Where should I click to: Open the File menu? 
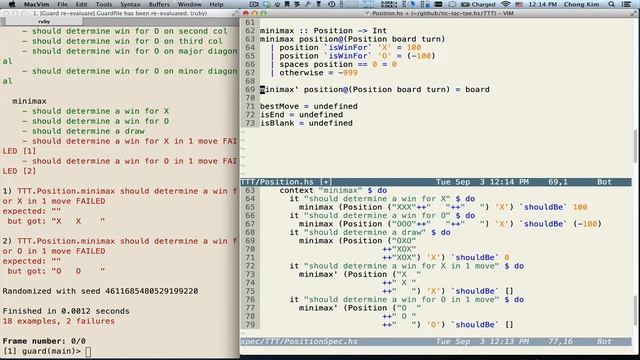62,4
